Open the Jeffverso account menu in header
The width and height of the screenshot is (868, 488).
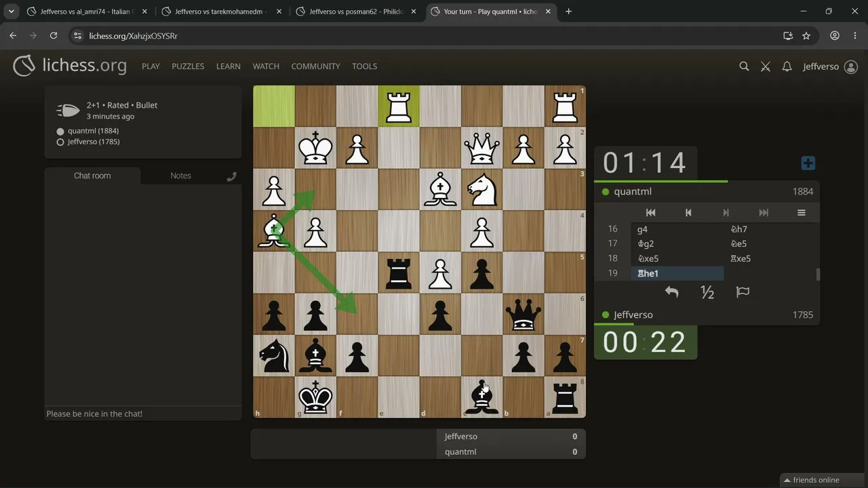coord(830,66)
